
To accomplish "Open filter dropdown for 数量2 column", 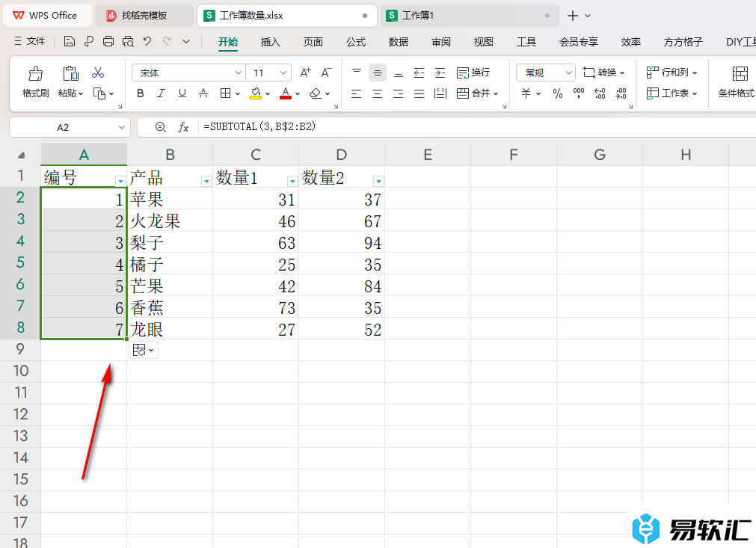I will tap(378, 181).
